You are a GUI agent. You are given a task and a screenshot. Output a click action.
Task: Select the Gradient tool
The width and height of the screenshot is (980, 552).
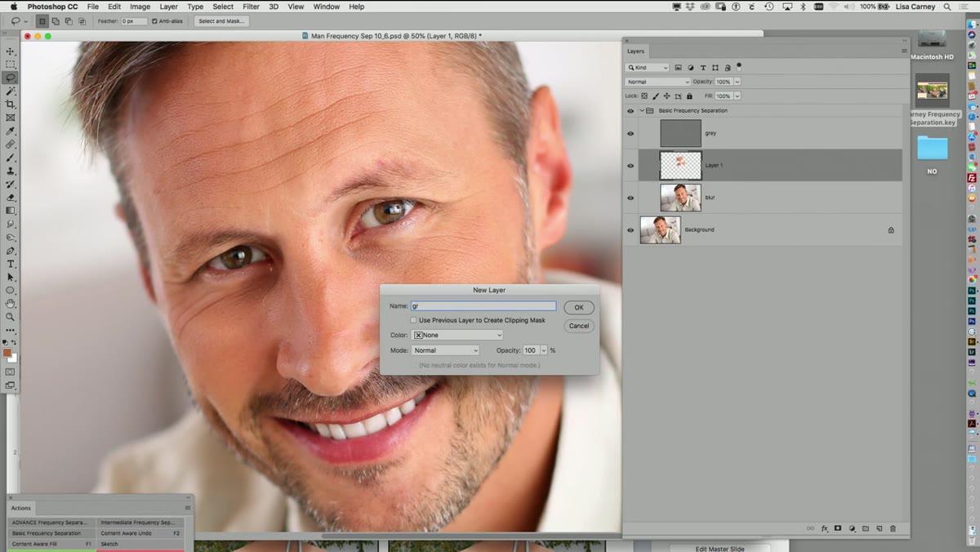pos(11,211)
